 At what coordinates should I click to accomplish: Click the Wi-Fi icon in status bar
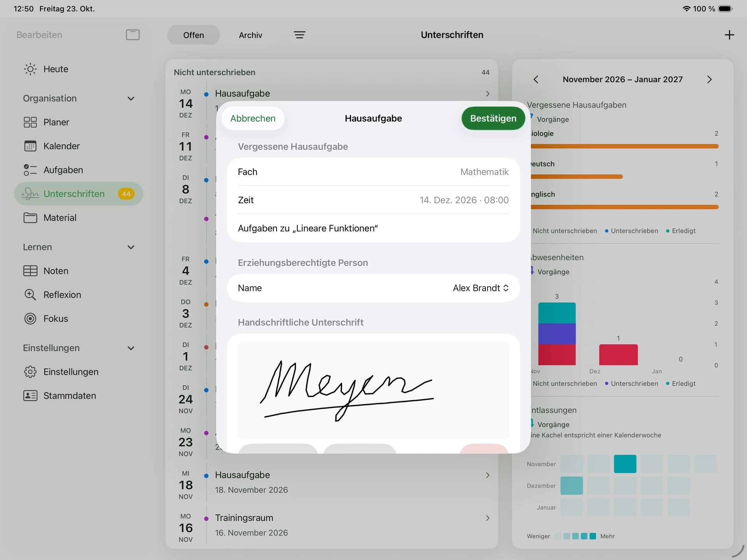click(x=687, y=9)
